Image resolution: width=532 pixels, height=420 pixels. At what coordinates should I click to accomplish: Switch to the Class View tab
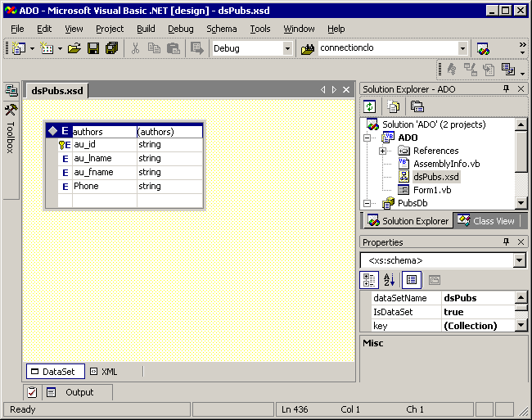pyautogui.click(x=486, y=221)
